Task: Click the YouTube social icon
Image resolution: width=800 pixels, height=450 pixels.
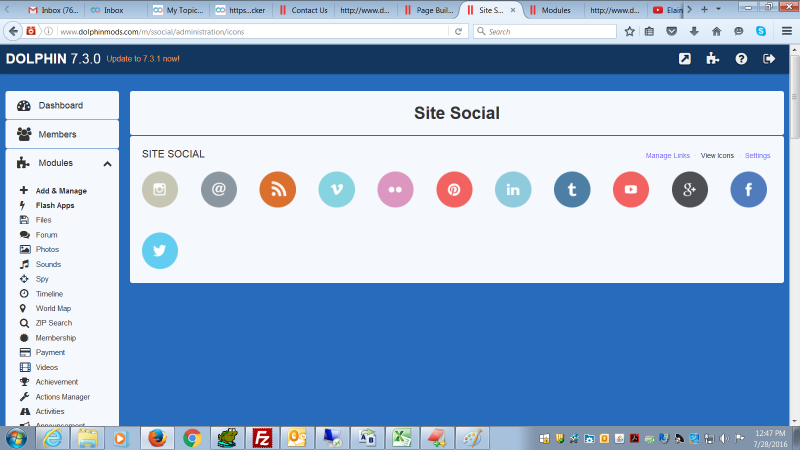Action: [x=631, y=189]
